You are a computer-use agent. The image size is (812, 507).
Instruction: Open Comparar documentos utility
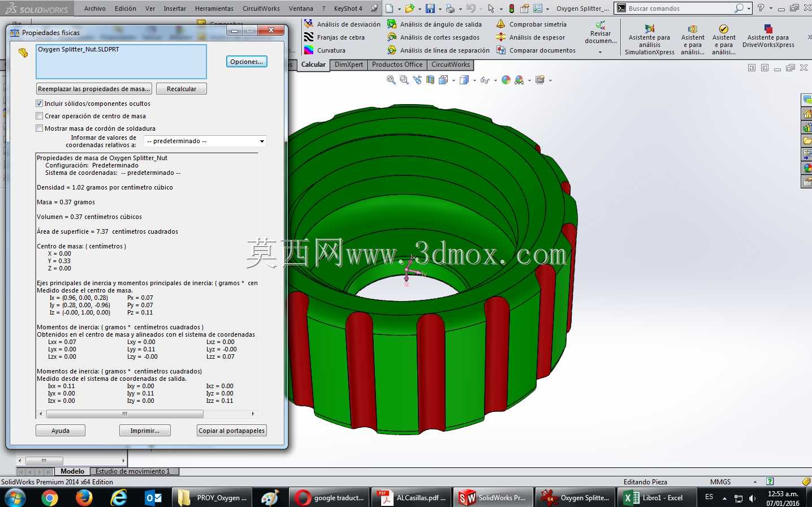point(535,50)
